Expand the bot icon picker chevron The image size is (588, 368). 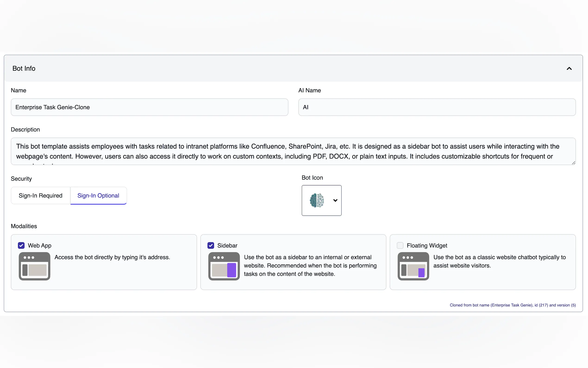(x=335, y=200)
